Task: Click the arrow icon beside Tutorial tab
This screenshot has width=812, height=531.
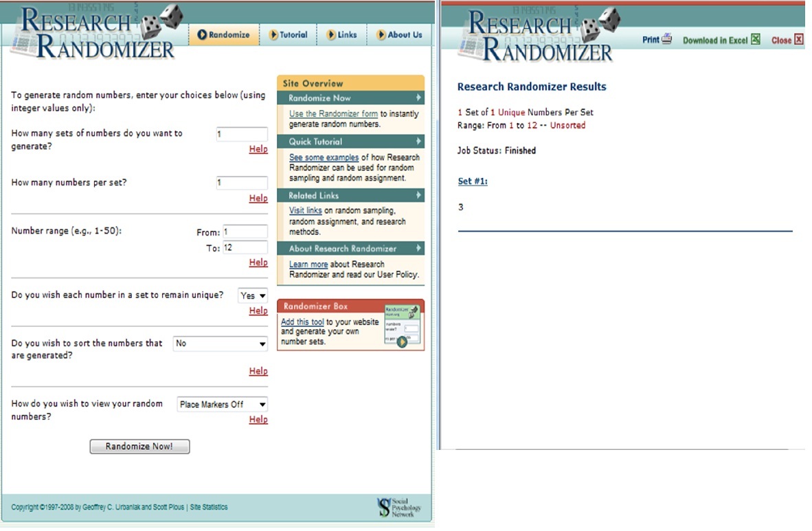Action: click(x=273, y=35)
